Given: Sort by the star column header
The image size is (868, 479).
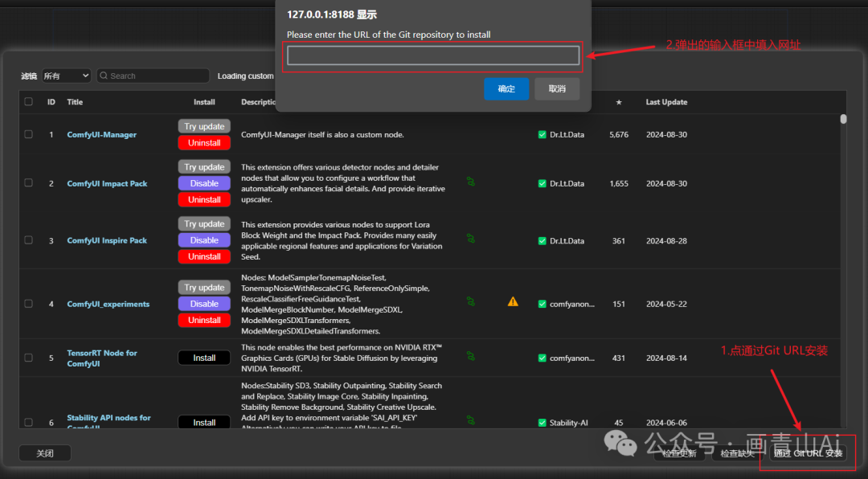Looking at the screenshot, I should [x=619, y=102].
